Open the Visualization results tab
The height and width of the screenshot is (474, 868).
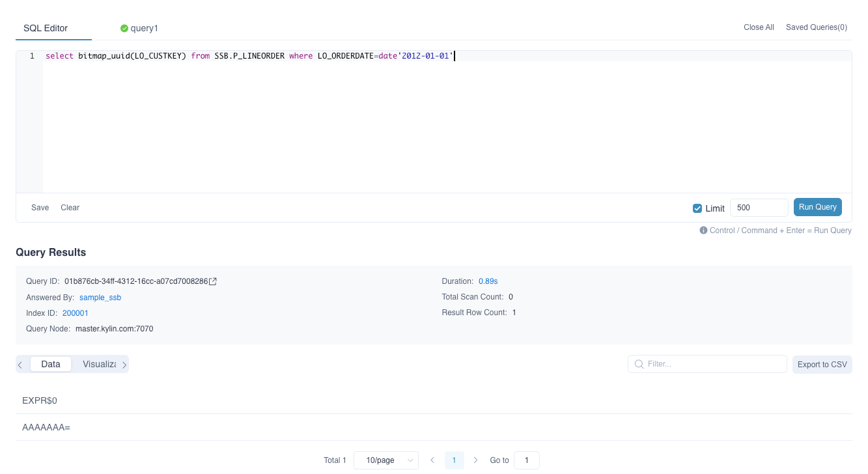pos(99,364)
